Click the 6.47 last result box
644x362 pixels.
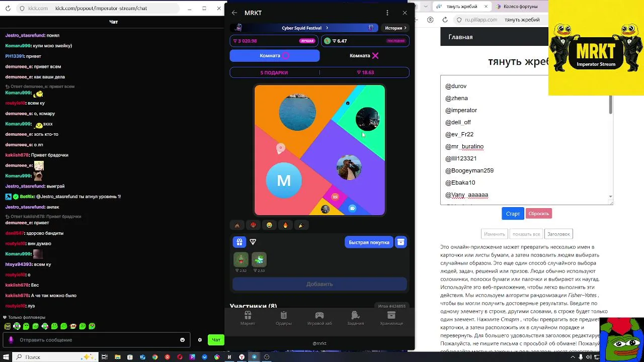(365, 41)
